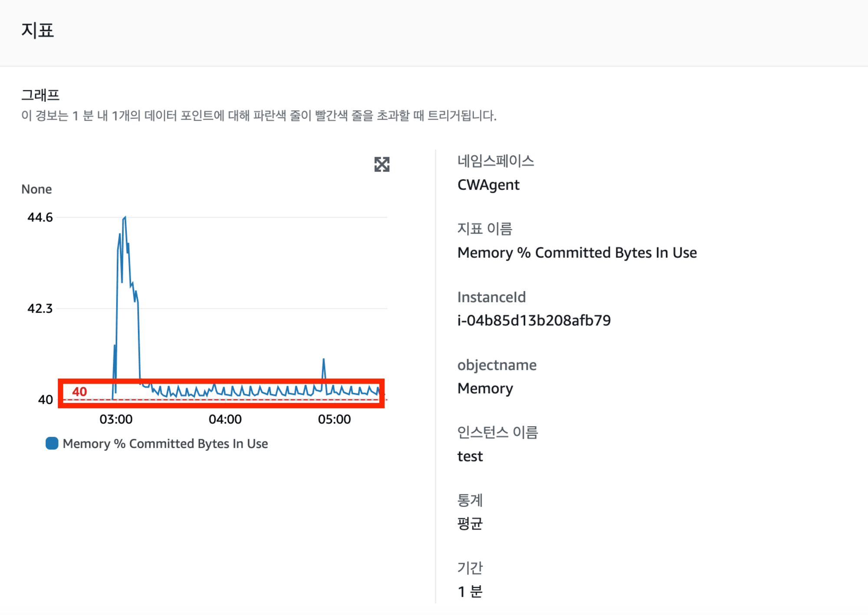Click the 44.6 y-axis value
Image resolution: width=868 pixels, height=615 pixels.
(40, 217)
